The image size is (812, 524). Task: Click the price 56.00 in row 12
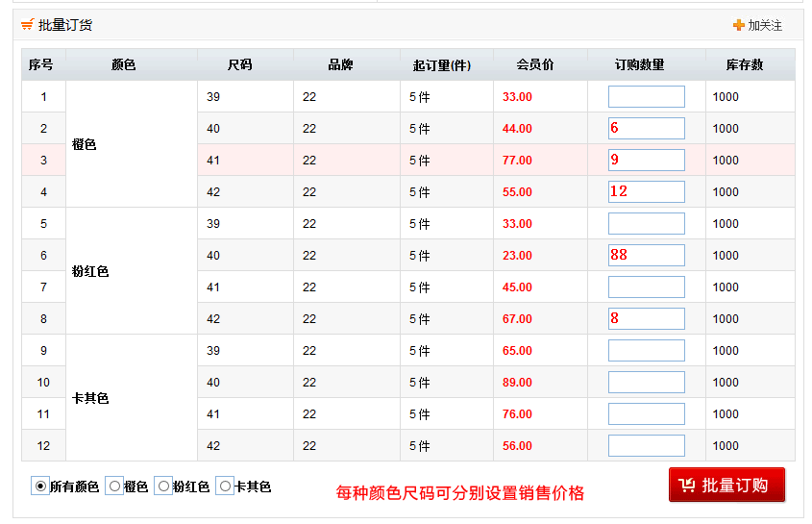click(517, 446)
